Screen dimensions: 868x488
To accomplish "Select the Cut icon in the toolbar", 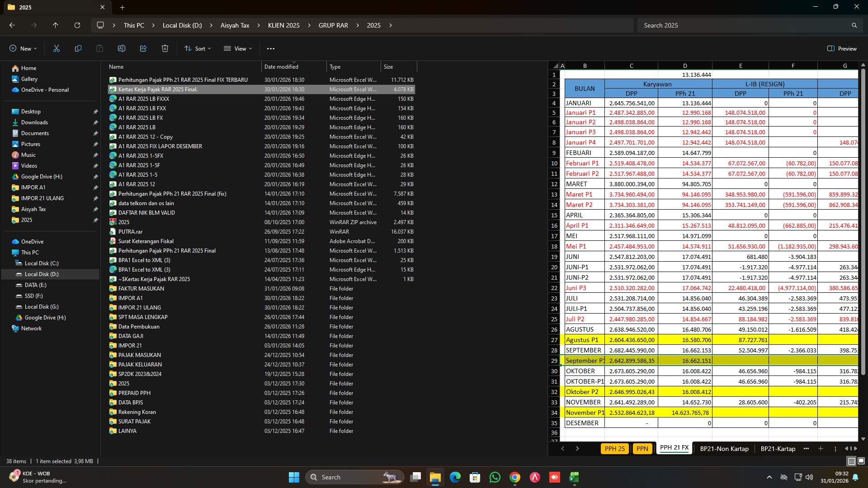I will click(x=56, y=48).
